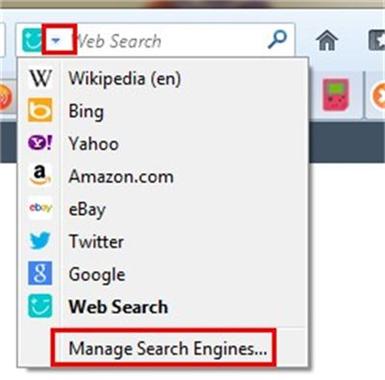
Task: Click the Yahoo purple logo icon
Action: (x=40, y=143)
